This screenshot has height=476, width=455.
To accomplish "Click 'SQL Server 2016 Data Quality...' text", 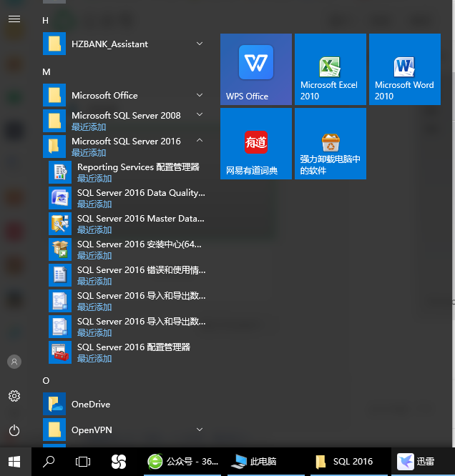I will point(141,193).
